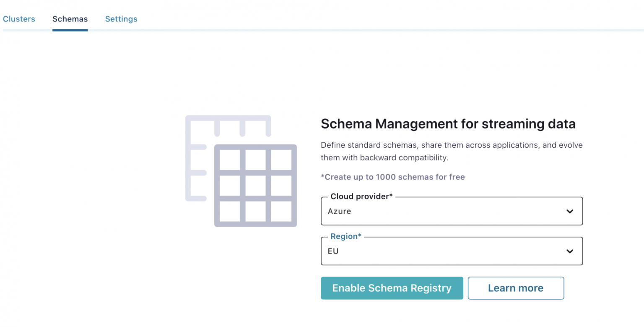644x327 pixels.
Task: Click the Learn more button
Action: pos(516,288)
